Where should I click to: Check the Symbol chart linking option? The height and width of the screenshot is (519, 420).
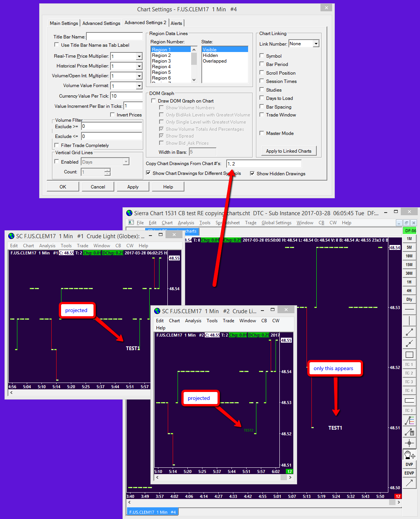tap(262, 56)
